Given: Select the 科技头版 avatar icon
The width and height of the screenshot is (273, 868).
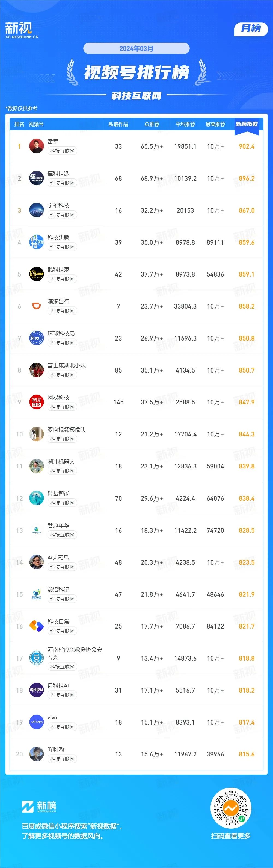Looking at the screenshot, I should (36, 242).
